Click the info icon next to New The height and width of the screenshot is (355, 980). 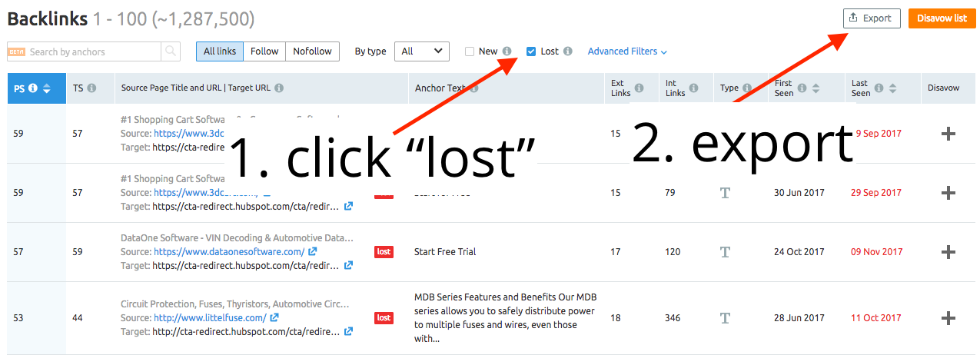tap(507, 51)
